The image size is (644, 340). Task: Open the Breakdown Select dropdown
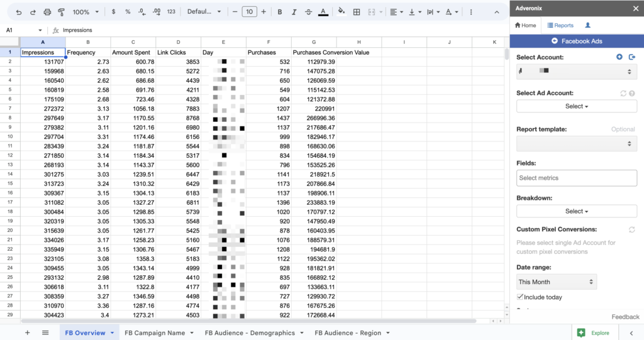click(x=577, y=211)
